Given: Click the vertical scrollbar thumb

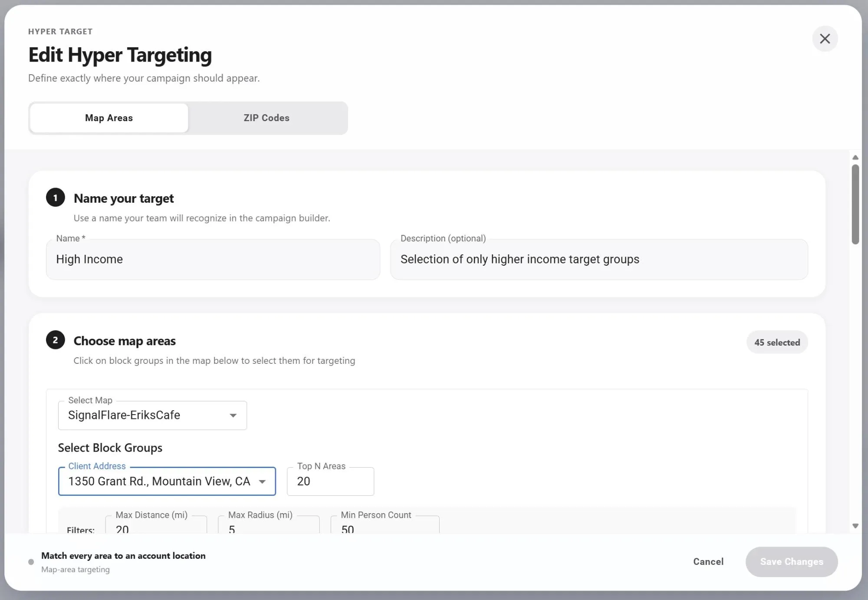Looking at the screenshot, I should (x=855, y=204).
